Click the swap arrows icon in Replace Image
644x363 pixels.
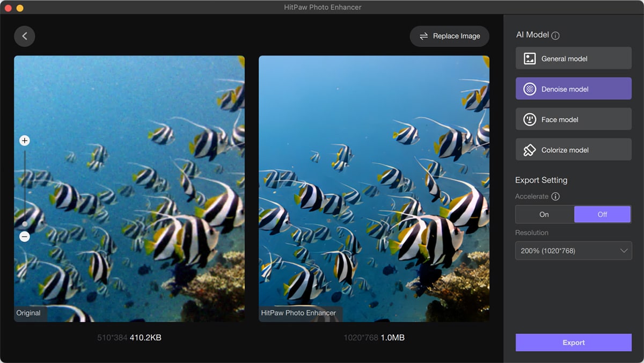tap(423, 36)
